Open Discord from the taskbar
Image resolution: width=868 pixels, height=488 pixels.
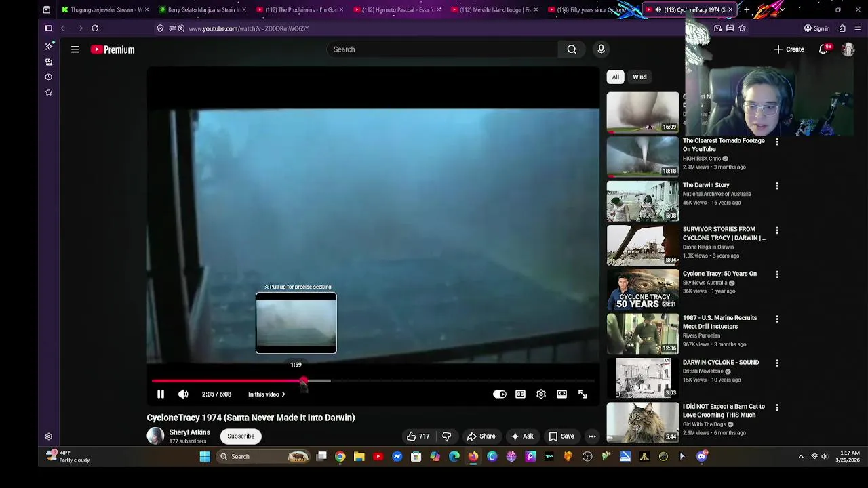[702, 457]
